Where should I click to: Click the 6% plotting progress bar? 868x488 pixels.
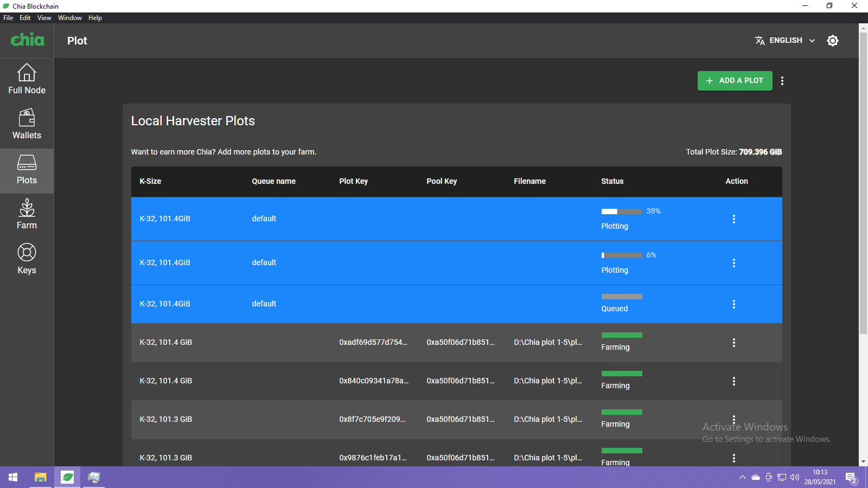coord(622,255)
